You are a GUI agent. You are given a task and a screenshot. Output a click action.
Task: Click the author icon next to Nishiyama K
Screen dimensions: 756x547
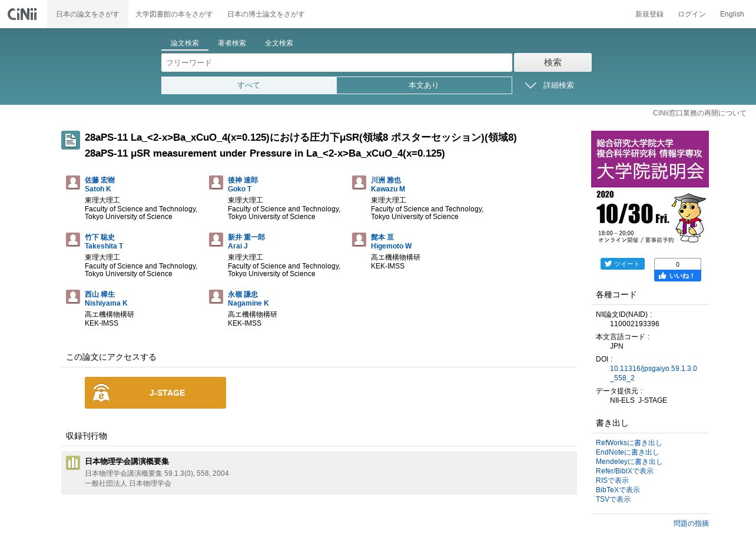tap(73, 297)
